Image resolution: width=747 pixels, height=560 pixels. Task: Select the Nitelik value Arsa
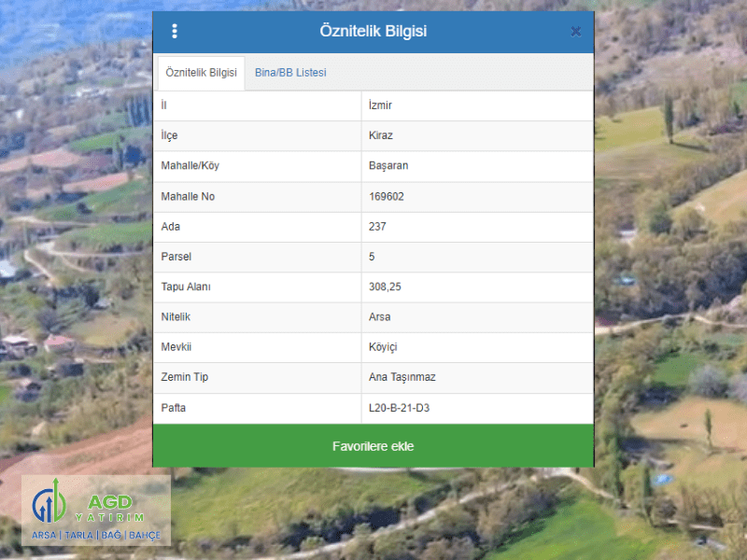point(380,316)
